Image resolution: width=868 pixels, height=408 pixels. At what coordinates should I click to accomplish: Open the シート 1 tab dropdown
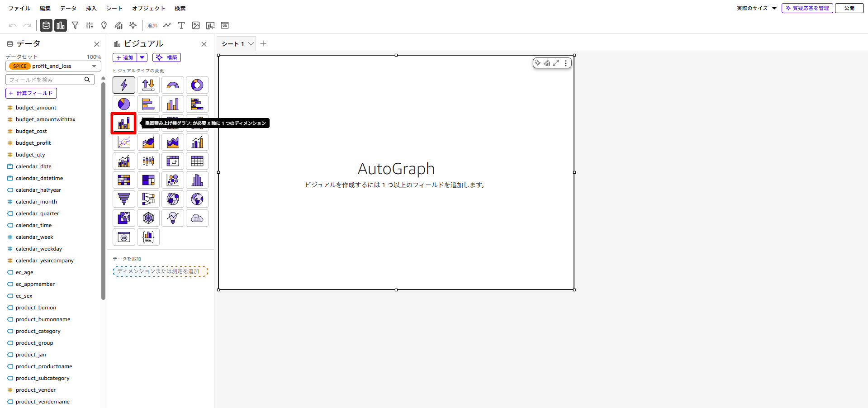tap(252, 44)
